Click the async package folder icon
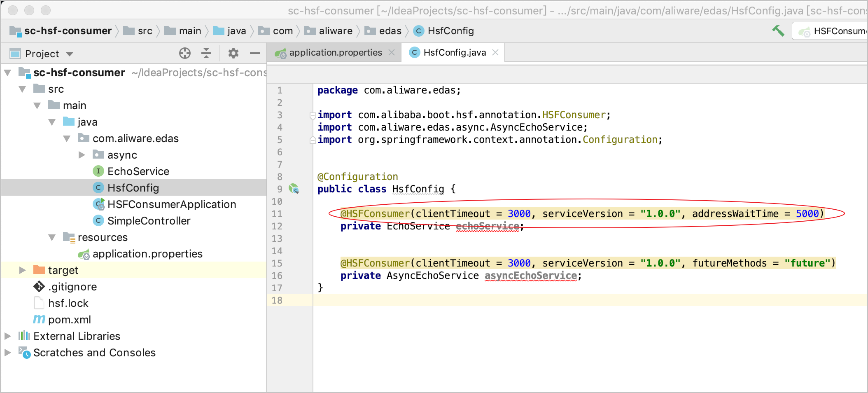This screenshot has width=868, height=393. pos(98,154)
